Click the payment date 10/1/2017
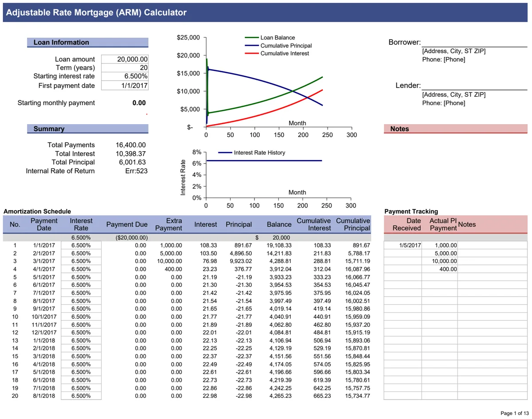This screenshot has height=419, width=532. coord(44,317)
